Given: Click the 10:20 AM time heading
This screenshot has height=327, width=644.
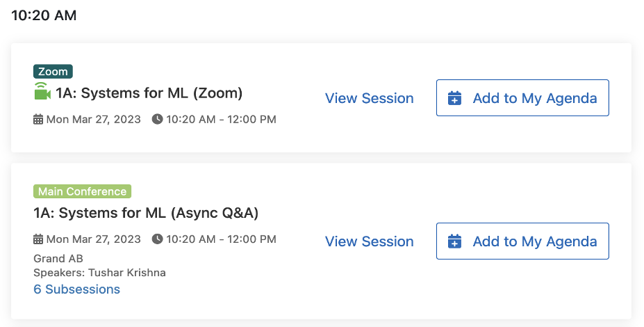Looking at the screenshot, I should click(44, 15).
